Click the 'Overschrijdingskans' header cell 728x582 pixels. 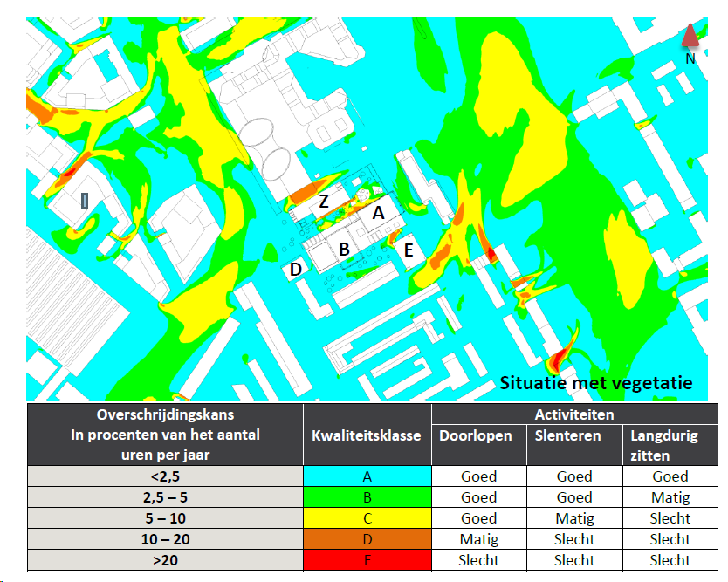pyautogui.click(x=165, y=435)
